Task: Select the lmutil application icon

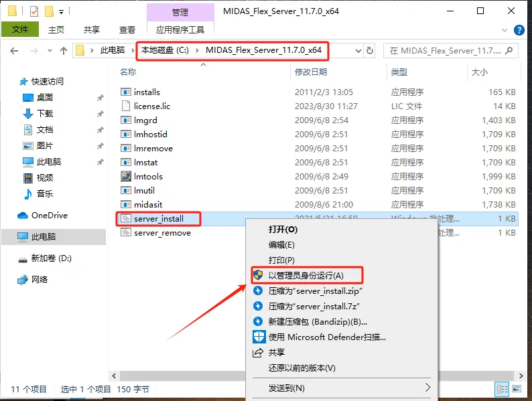Action: point(126,191)
